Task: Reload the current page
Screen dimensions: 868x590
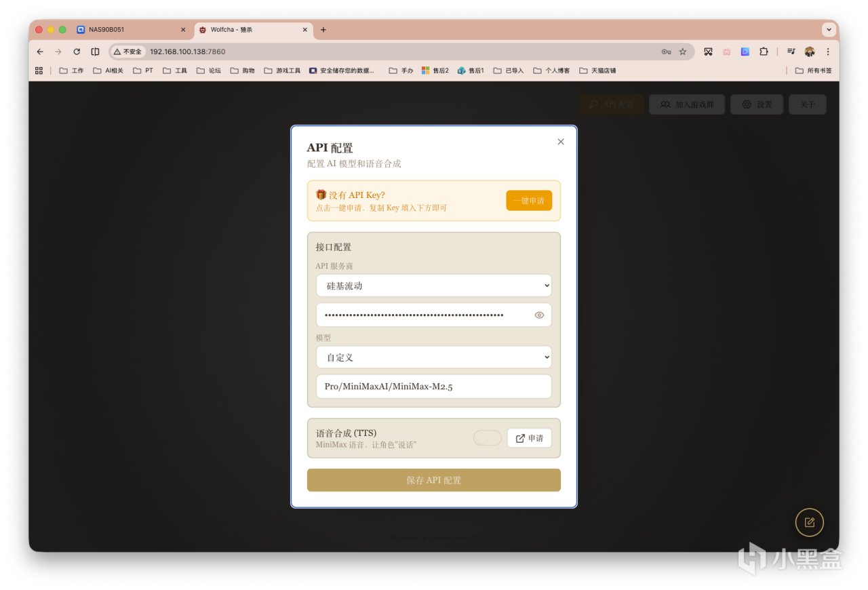Action: point(77,52)
